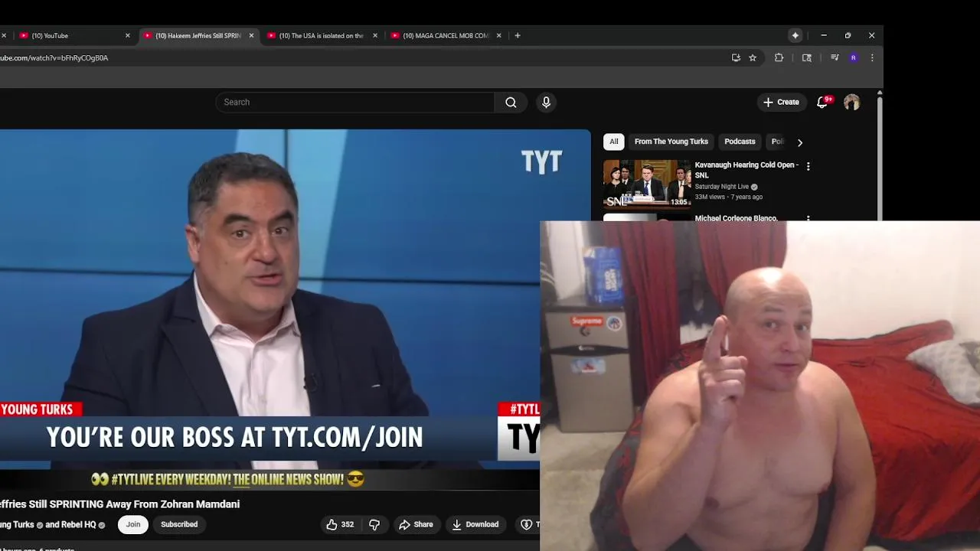
Task: Switch to The USA is isolated tab
Action: coord(321,36)
